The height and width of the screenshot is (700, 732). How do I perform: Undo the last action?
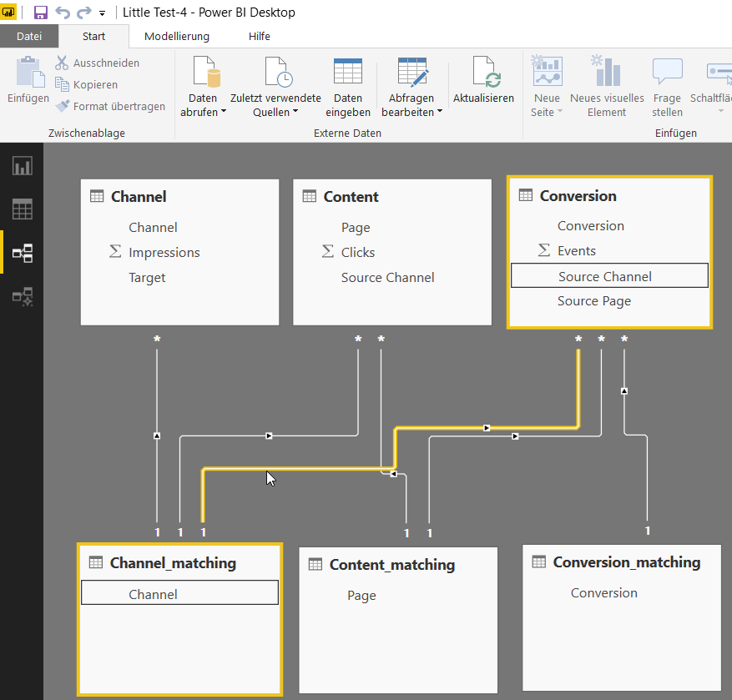tap(63, 13)
